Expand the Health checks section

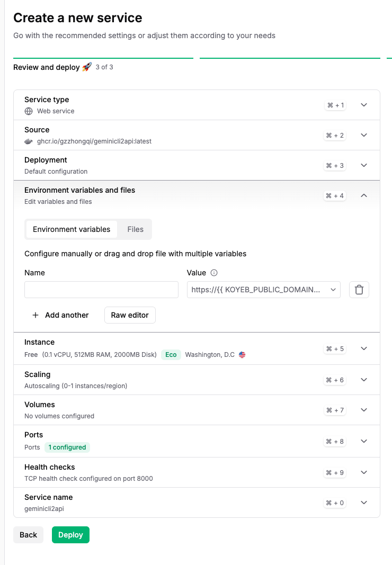pos(363,472)
